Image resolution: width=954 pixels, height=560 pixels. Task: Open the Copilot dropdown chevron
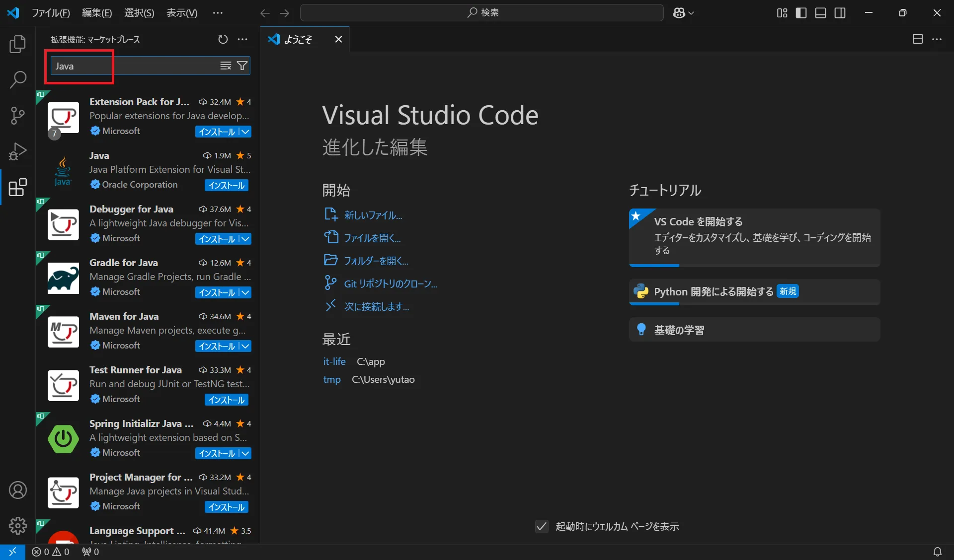click(x=691, y=13)
